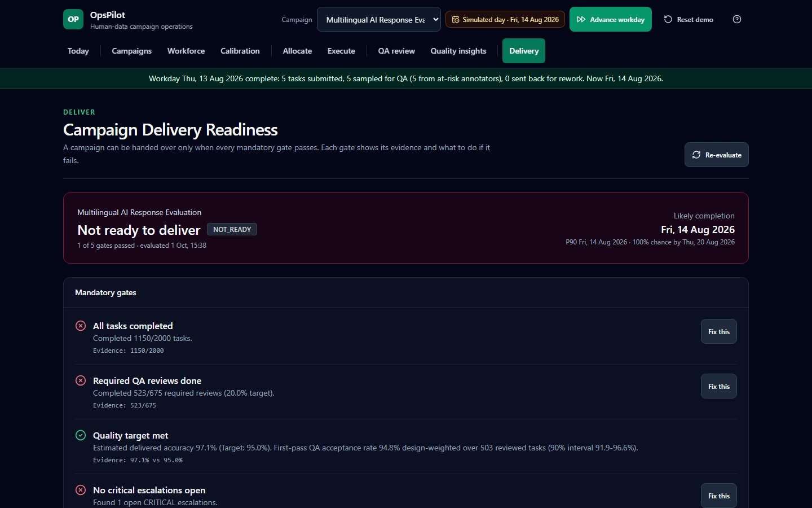
Task: Click 'Evidence: 97.1% vs 95.0%' text
Action: tap(138, 460)
